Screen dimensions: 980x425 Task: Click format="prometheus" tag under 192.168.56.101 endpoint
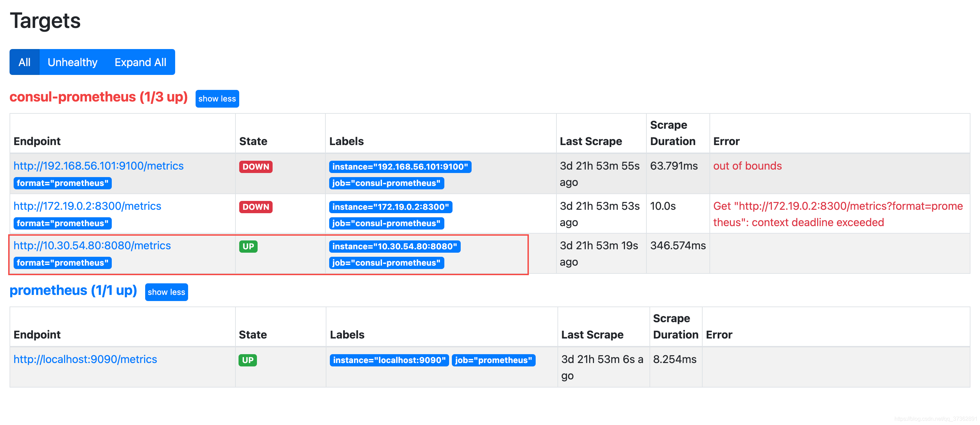[62, 183]
